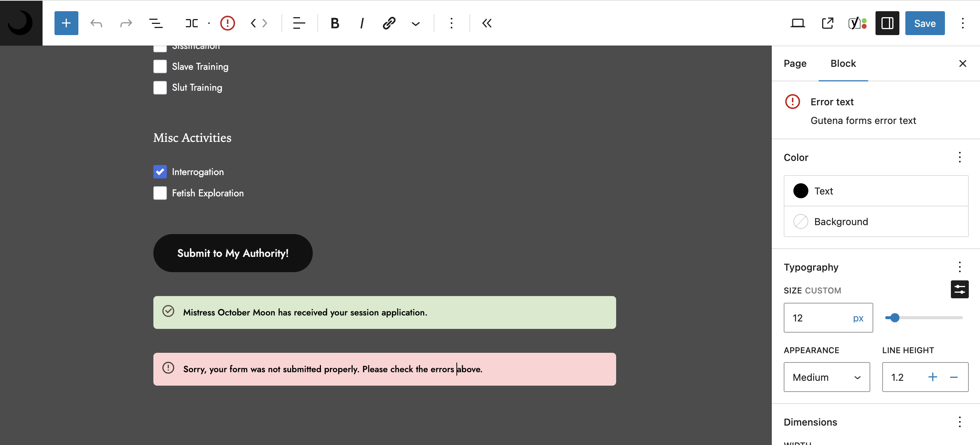980x445 pixels.
Task: Return to dashboard via site logo
Action: pos(21,23)
